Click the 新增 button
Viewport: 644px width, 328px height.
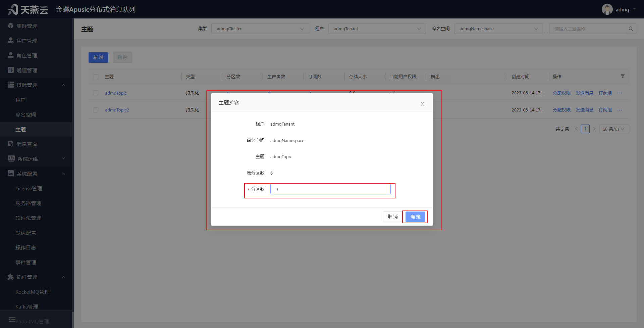(x=98, y=57)
